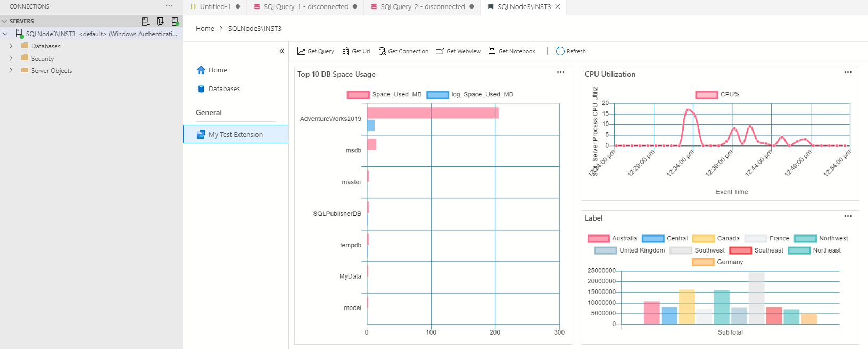Image resolution: width=868 pixels, height=349 pixels.
Task: Click the My Test Extension icon
Action: pyautogui.click(x=201, y=134)
